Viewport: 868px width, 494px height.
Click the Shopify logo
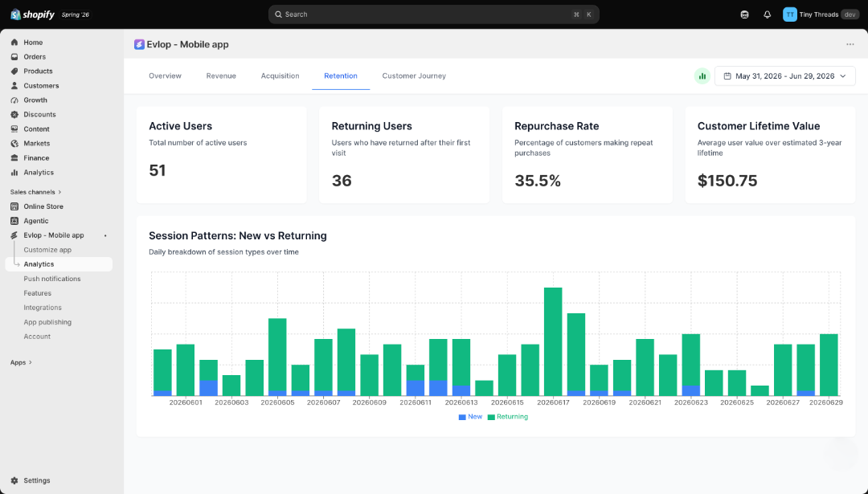[33, 14]
